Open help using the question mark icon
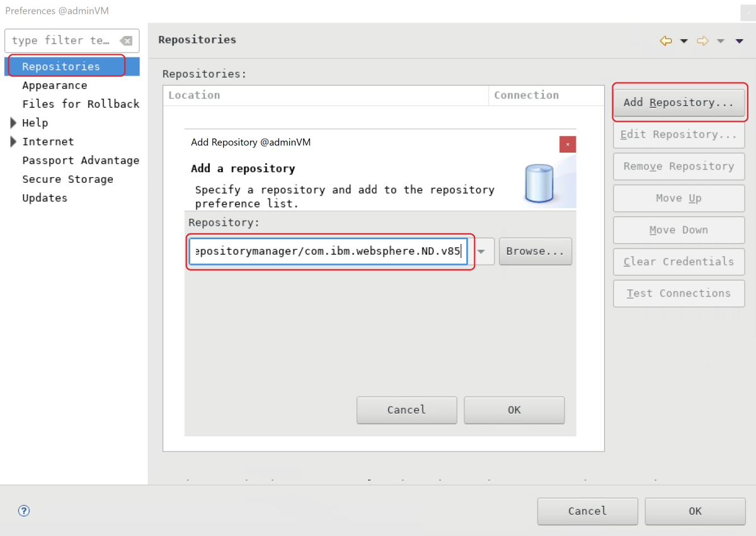The image size is (756, 536). pos(23,511)
